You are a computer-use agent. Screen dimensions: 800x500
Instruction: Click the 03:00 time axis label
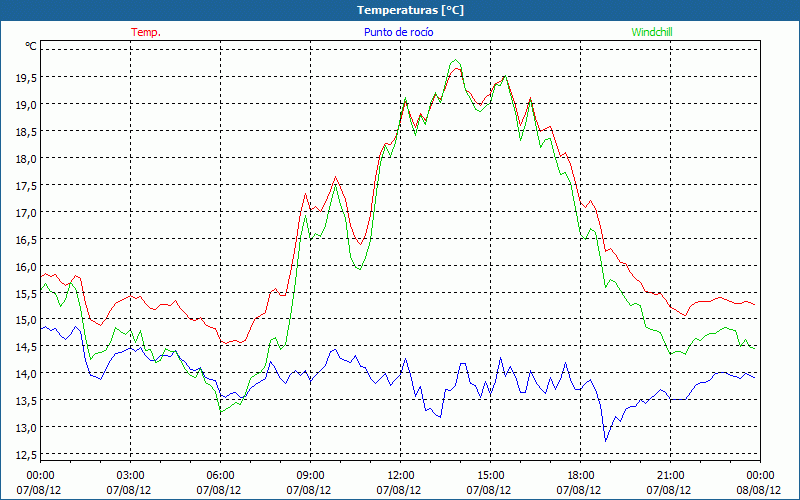[131, 476]
